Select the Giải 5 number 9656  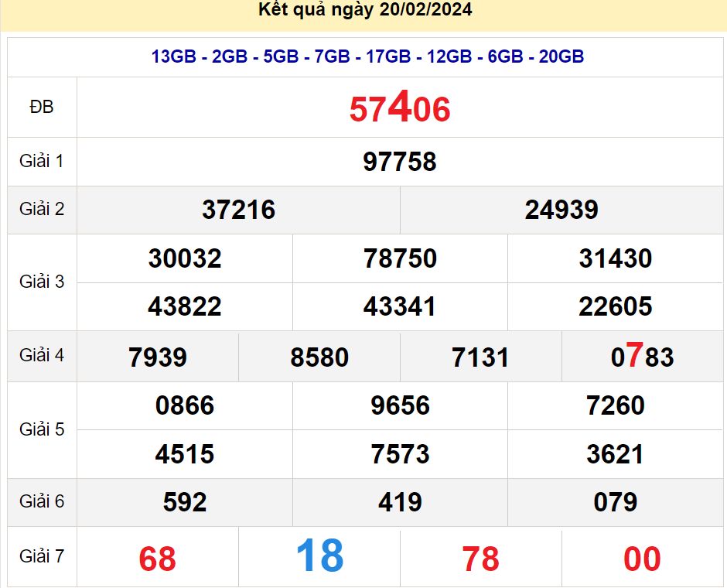click(x=400, y=405)
